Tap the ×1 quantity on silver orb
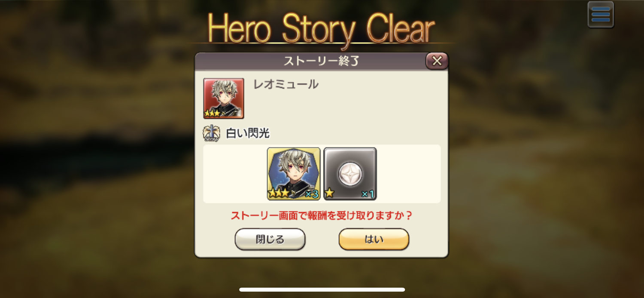This screenshot has height=298, width=644. point(368,194)
